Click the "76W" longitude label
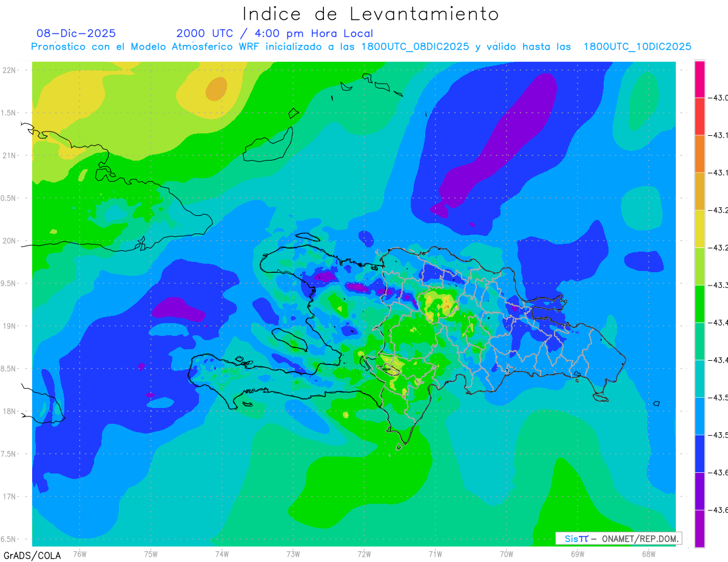 coord(79,554)
